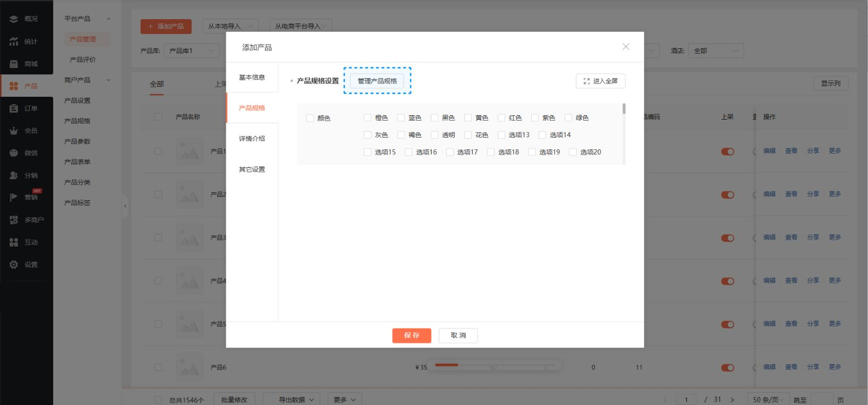Image resolution: width=868 pixels, height=405 pixels.
Task: Click the orange progress bar in 产品6 row
Action: click(x=446, y=365)
